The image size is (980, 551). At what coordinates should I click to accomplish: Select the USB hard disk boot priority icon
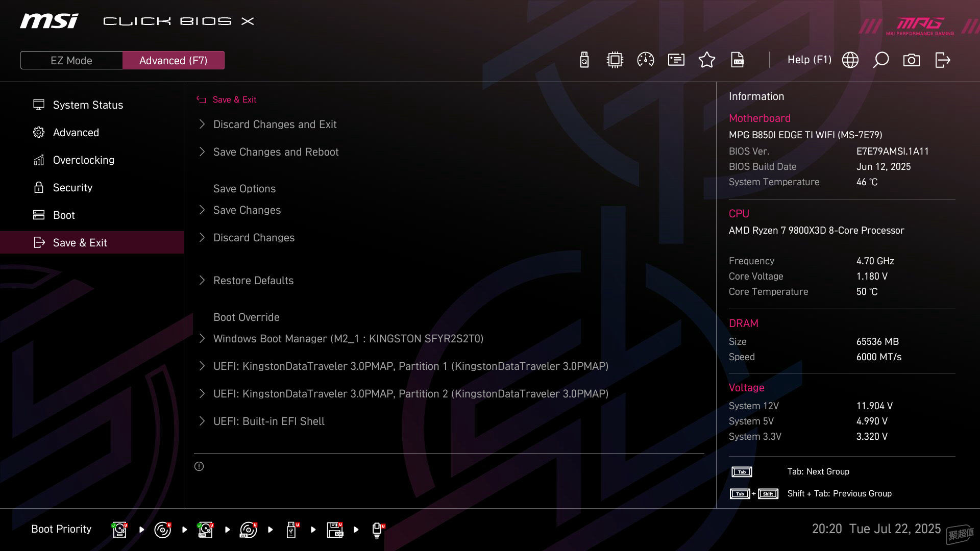click(x=205, y=530)
